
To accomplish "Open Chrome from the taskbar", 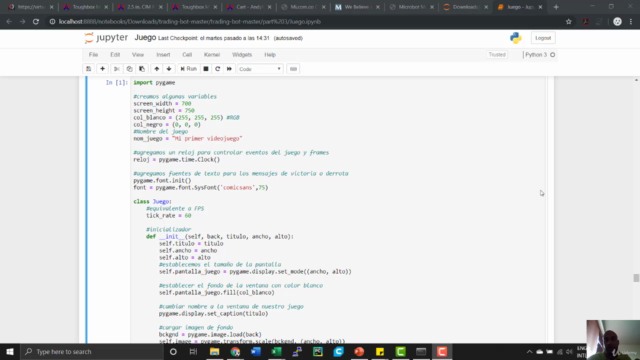I will (x=235, y=351).
